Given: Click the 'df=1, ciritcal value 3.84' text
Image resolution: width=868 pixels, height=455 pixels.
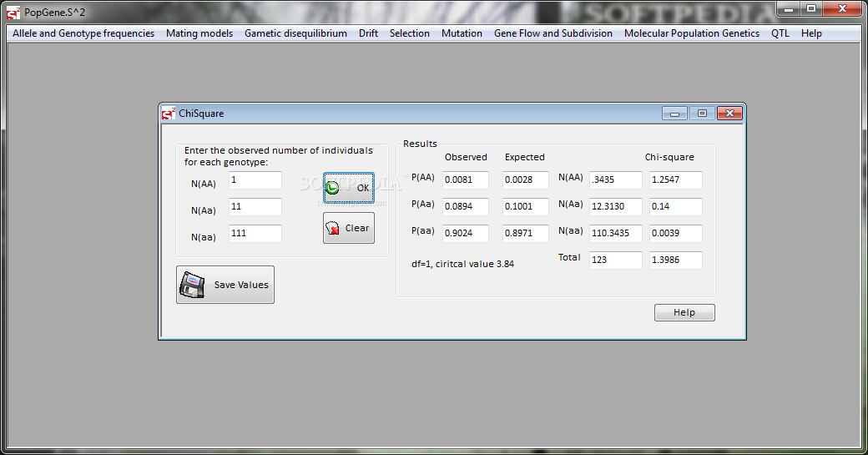Looking at the screenshot, I should [x=462, y=264].
